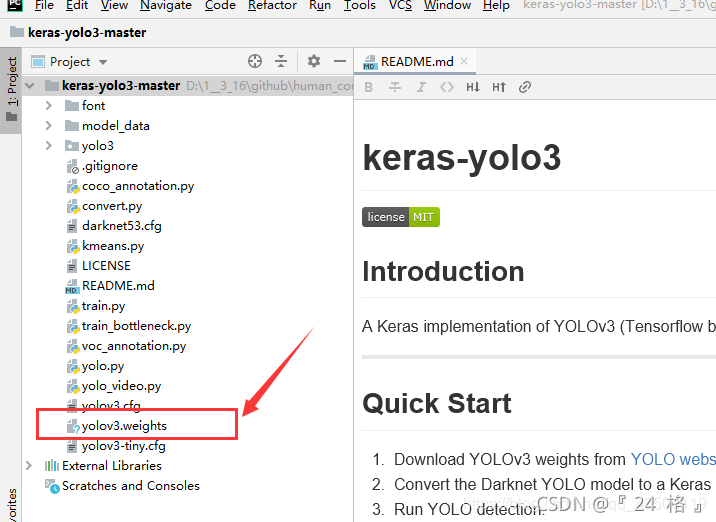The width and height of the screenshot is (716, 522).
Task: Close the README.md editor tab
Action: 464,61
